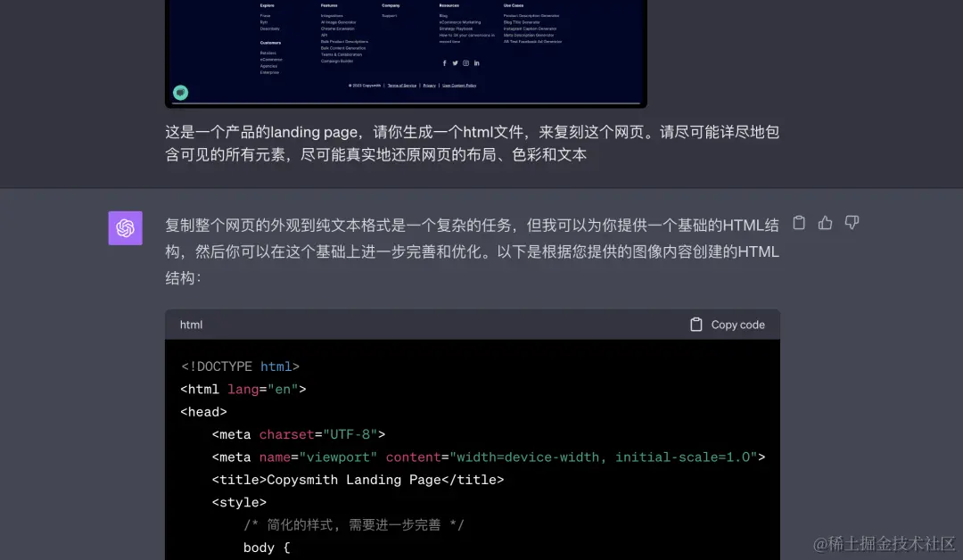Open the Chrome Extension link
Image resolution: width=963 pixels, height=560 pixels.
point(340,29)
